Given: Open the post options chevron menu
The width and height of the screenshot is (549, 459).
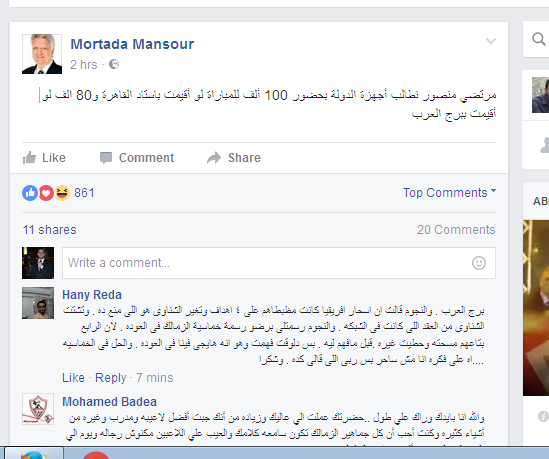Looking at the screenshot, I should coord(491,41).
